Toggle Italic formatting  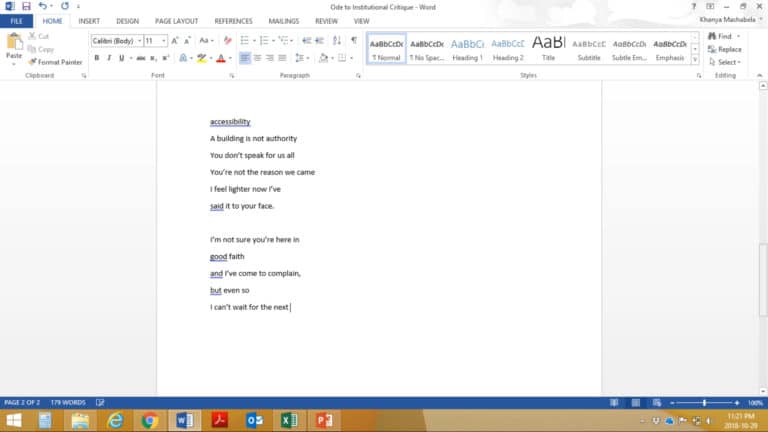click(108, 58)
